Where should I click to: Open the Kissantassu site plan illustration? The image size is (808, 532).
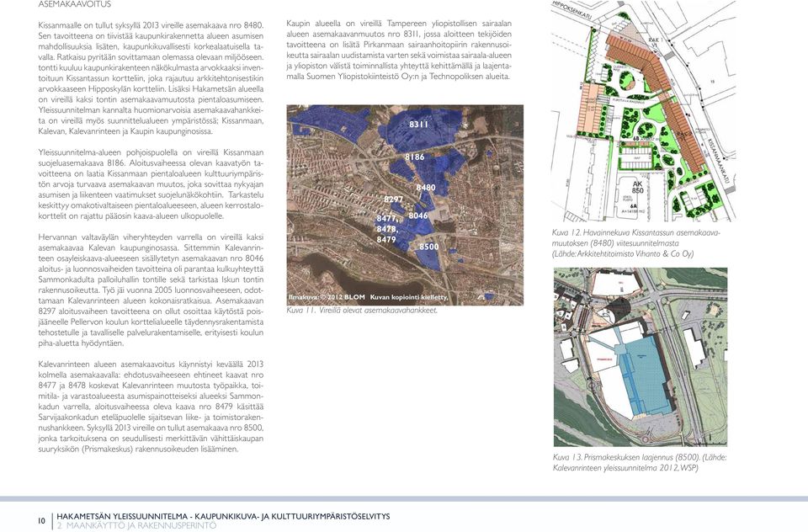(x=643, y=111)
